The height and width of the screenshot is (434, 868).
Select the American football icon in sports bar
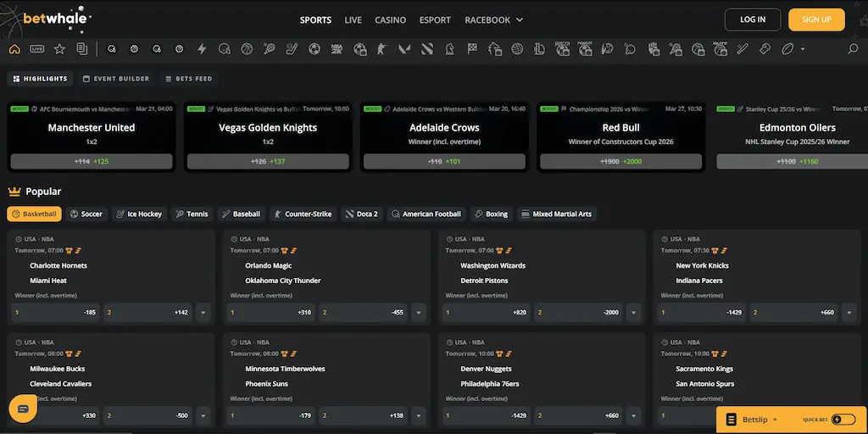click(x=787, y=48)
